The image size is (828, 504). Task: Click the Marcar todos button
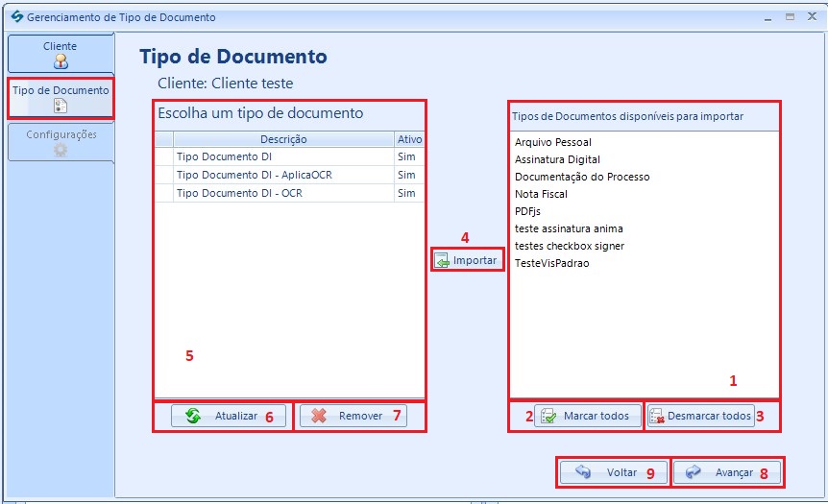point(588,416)
